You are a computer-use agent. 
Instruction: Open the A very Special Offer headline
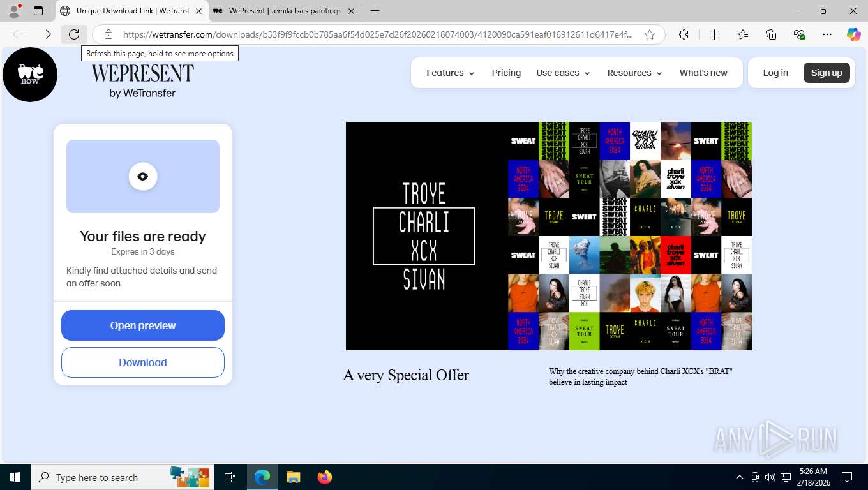406,375
